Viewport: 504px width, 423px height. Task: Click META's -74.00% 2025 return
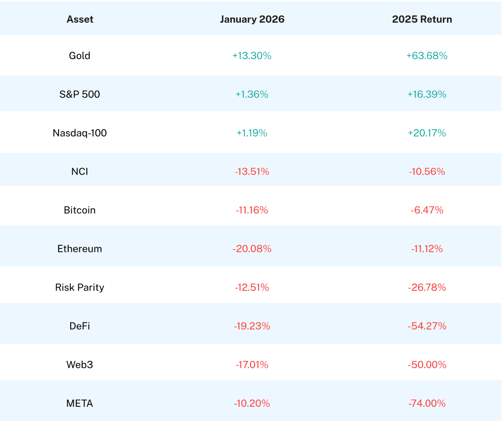point(427,404)
